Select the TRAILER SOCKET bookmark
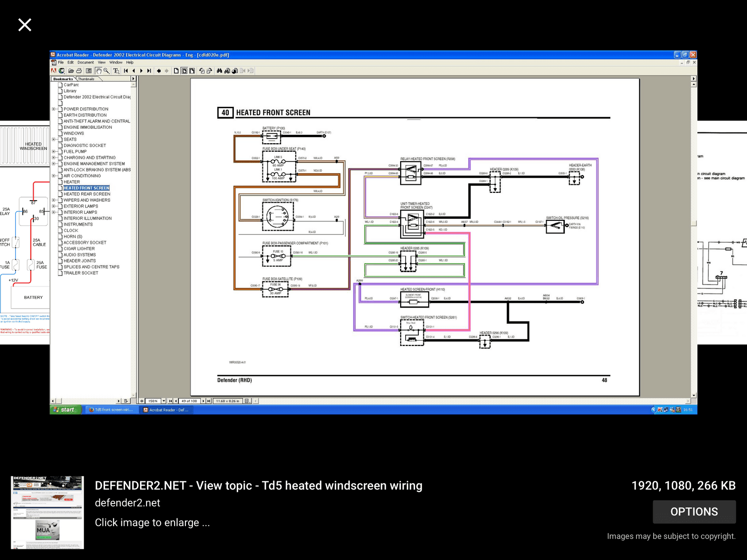The width and height of the screenshot is (747, 560). tap(81, 273)
